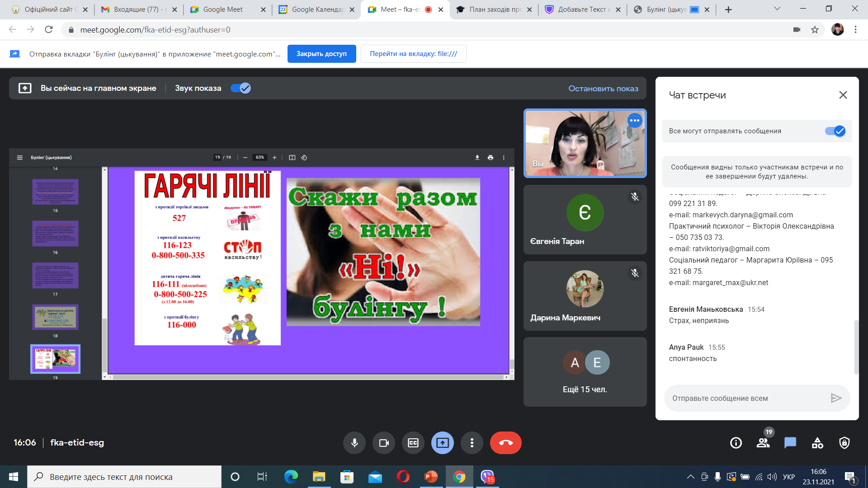Hang up the call
This screenshot has height=488, width=868.
506,443
